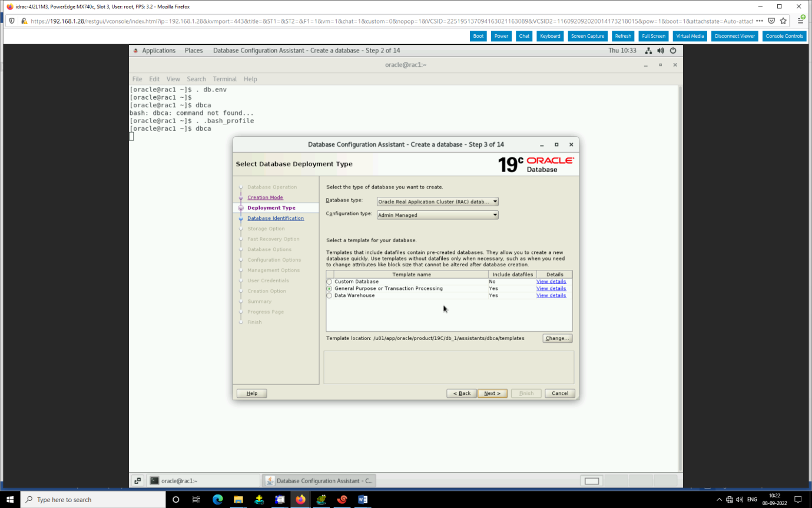Screen dimensions: 812x508
Task: Open terminal Search menu
Action: (x=197, y=79)
